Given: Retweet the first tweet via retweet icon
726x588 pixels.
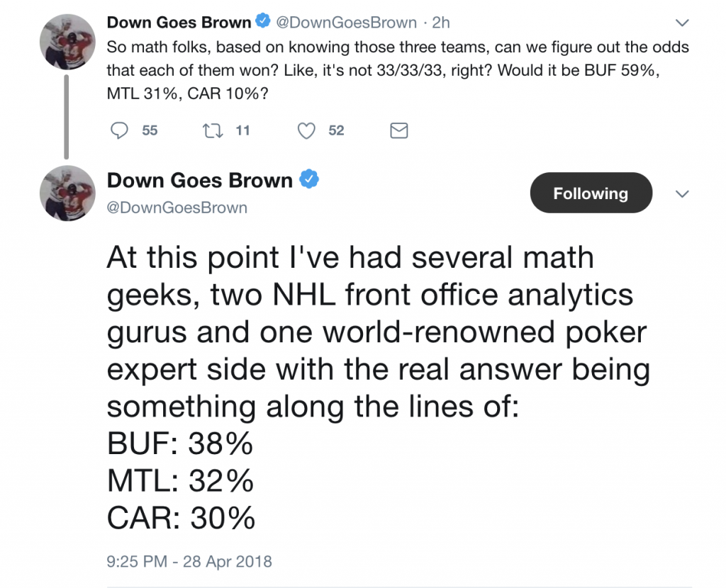Looking at the screenshot, I should (213, 130).
